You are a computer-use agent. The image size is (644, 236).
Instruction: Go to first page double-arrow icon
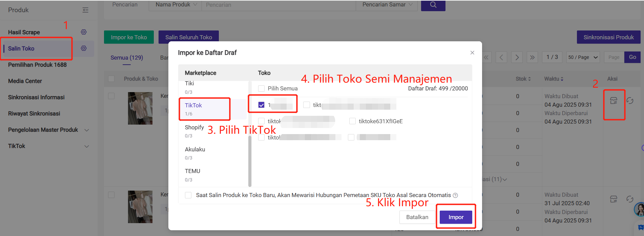point(486,57)
